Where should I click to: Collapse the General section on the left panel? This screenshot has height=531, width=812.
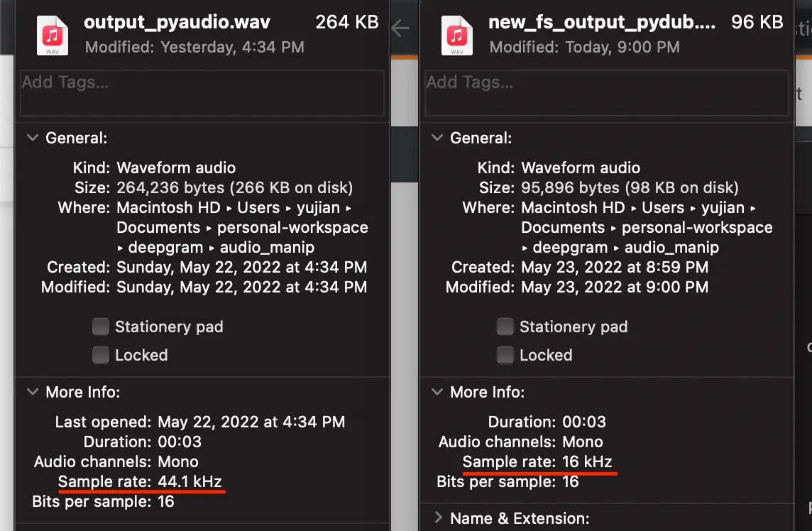(33, 138)
